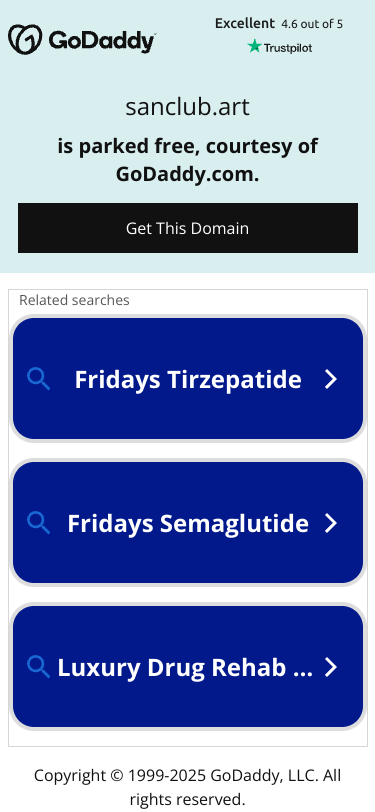The width and height of the screenshot is (375, 812).
Task: Expand the chevron arrow on Fridays Tirzepatide
Action: (331, 379)
